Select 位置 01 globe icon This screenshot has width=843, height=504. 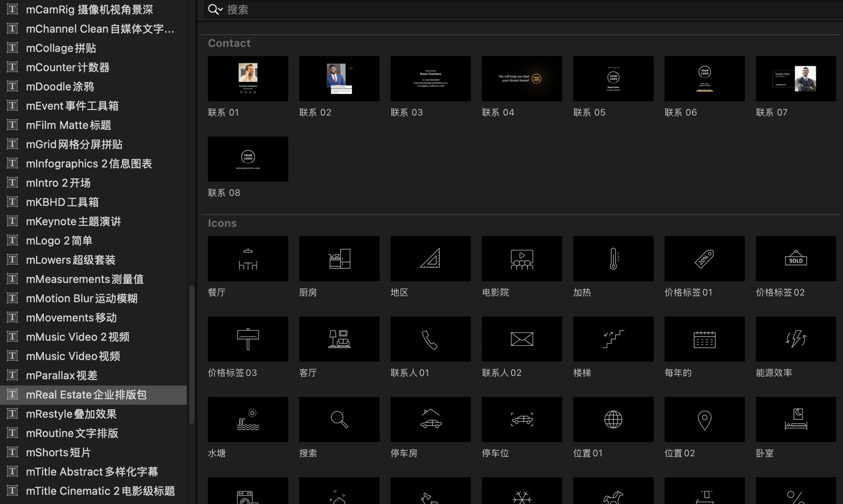(613, 419)
